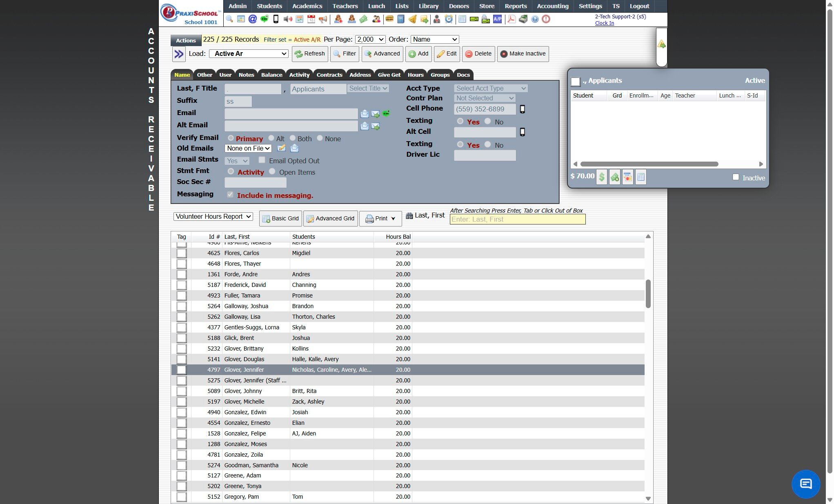Click the A/P accounts payable icon
Image resolution: width=834 pixels, height=504 pixels.
pyautogui.click(x=497, y=19)
